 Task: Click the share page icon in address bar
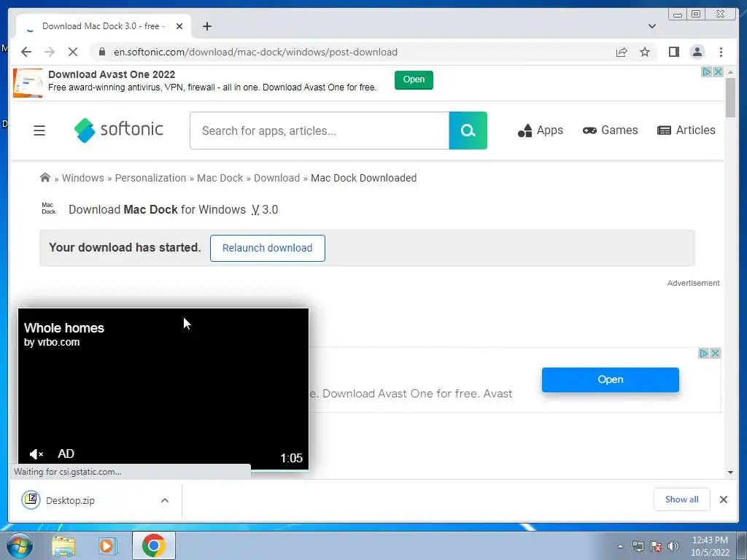click(x=622, y=52)
